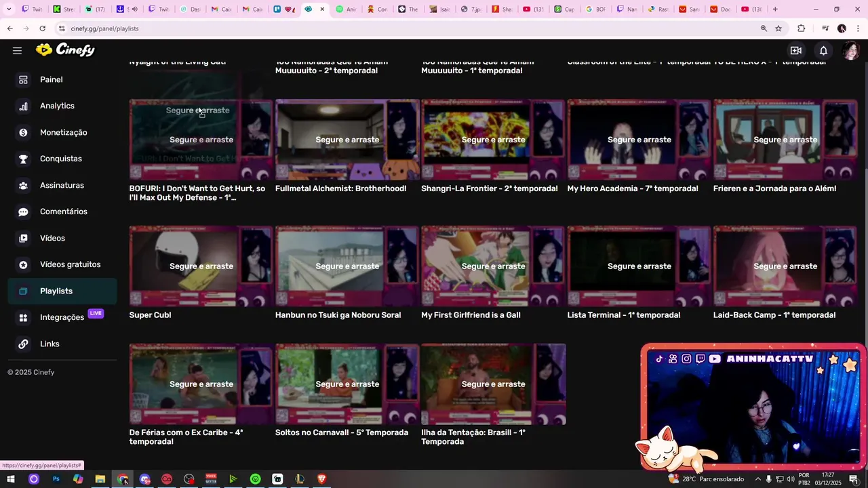This screenshot has height=488, width=868.
Task: Open the user avatar menu
Action: [x=850, y=50]
